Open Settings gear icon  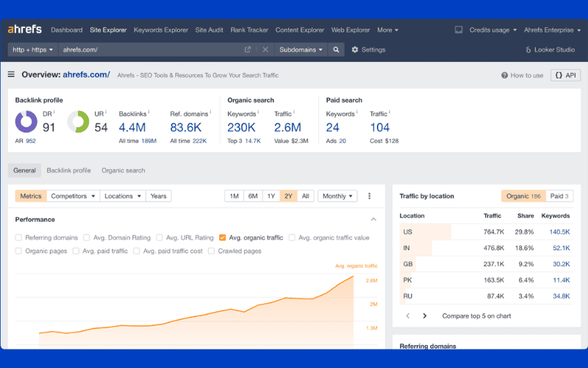point(355,49)
